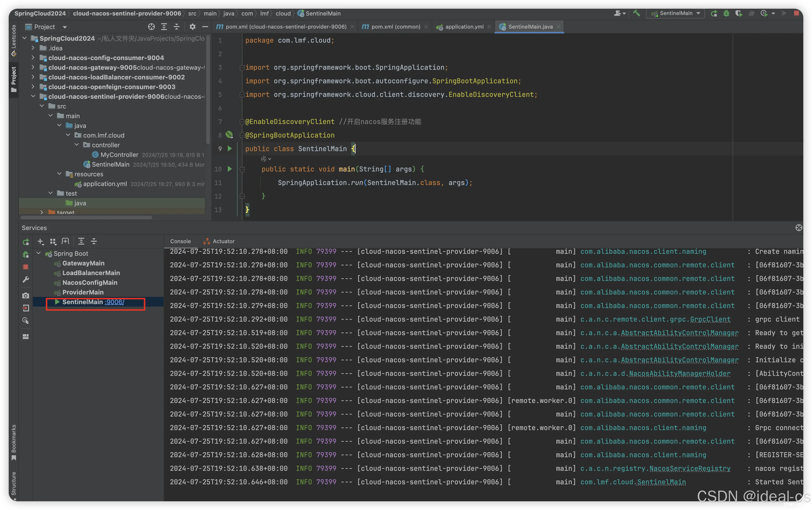Image resolution: width=812 pixels, height=510 pixels.
Task: Hide the Project panel with minus icon
Action: coord(205,27)
